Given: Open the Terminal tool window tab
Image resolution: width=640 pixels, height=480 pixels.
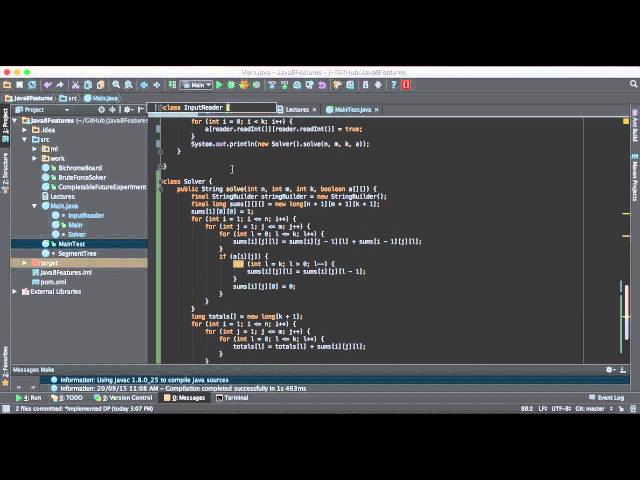Looking at the screenshot, I should click(232, 398).
